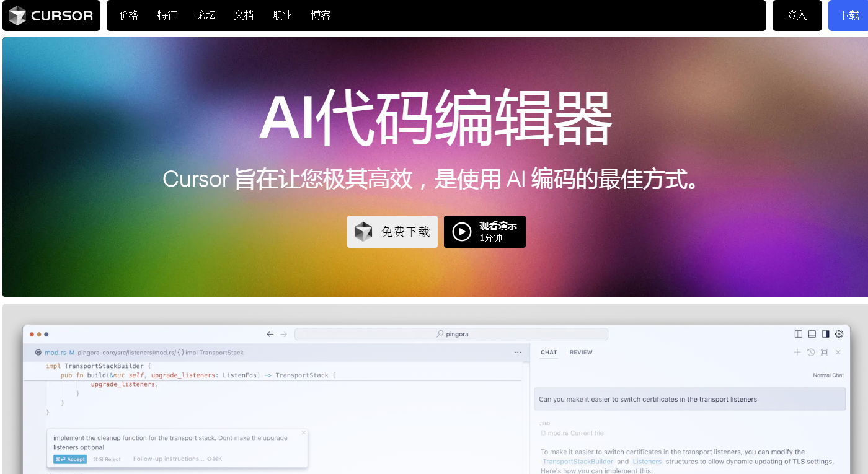868x474 pixels.
Task: Click the forward arrow in editor titlebar
Action: coord(284,334)
